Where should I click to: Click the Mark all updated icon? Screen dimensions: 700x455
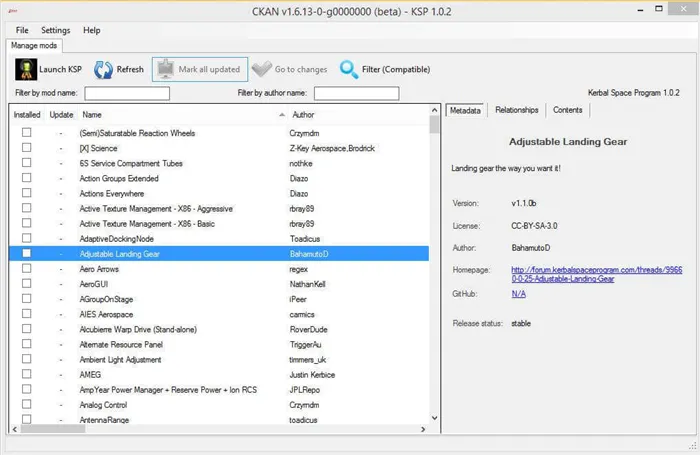166,69
